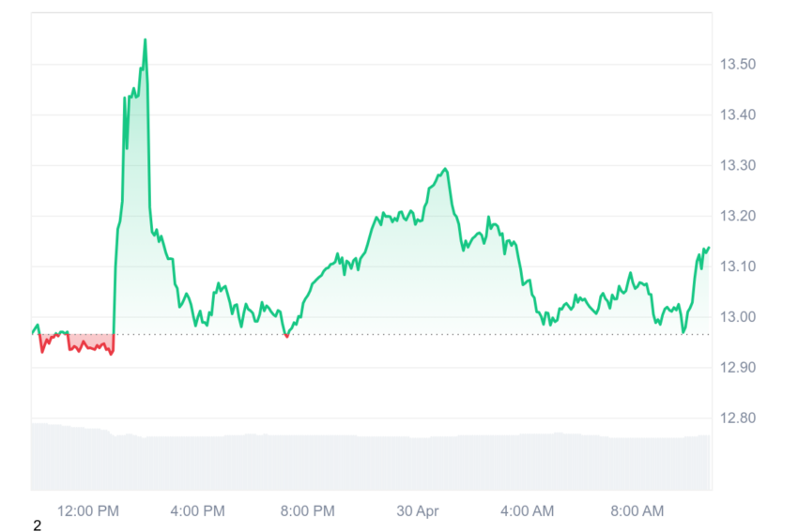Click the 13.40 price axis label

[x=737, y=115]
